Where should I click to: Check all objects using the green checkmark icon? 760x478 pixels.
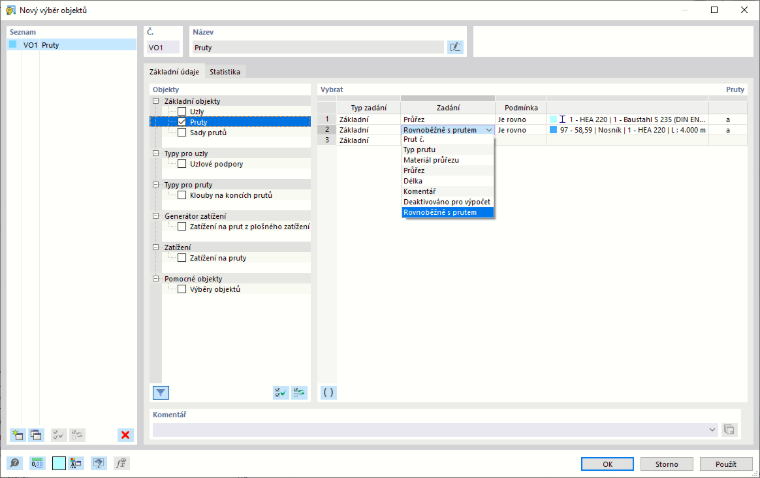click(x=281, y=393)
